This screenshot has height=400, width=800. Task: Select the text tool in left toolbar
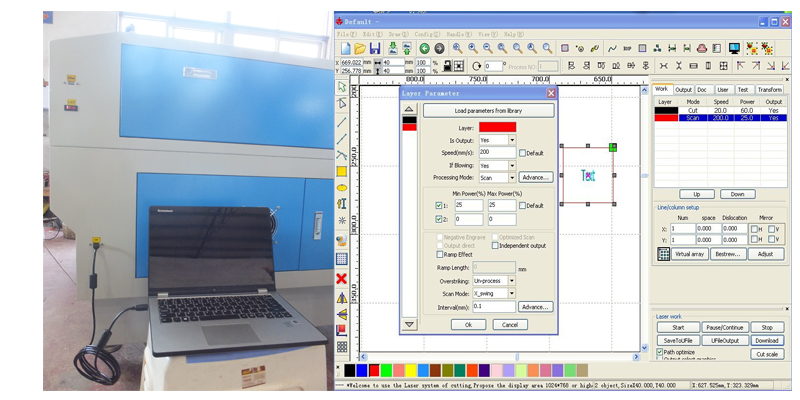pos(342,204)
